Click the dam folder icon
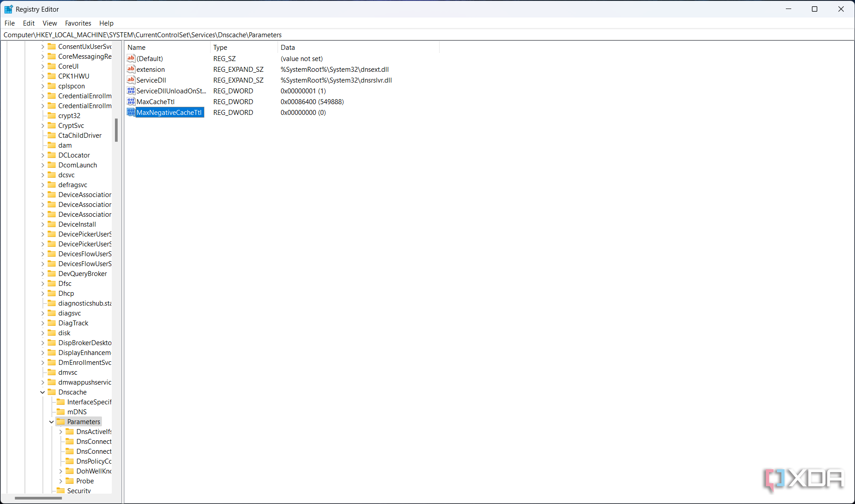 coord(52,145)
